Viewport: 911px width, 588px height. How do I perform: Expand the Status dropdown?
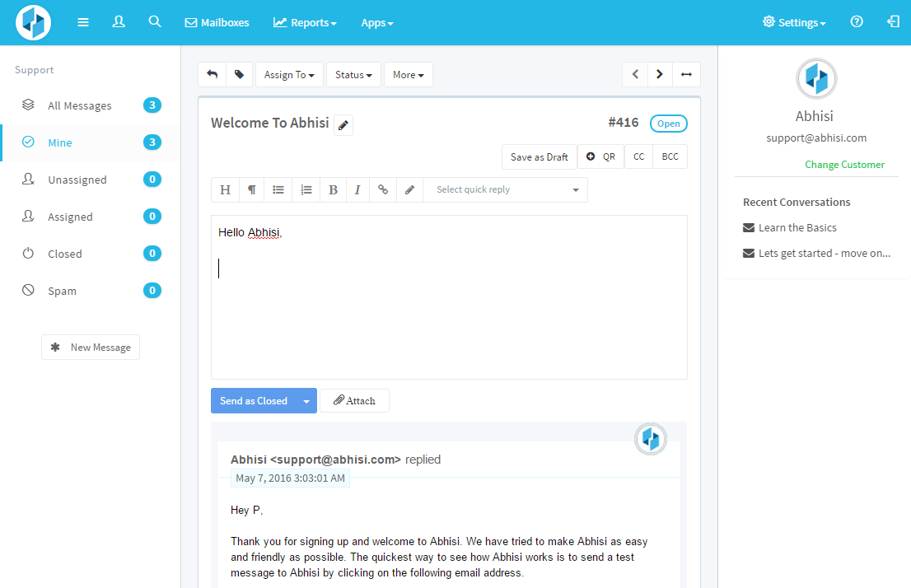353,74
